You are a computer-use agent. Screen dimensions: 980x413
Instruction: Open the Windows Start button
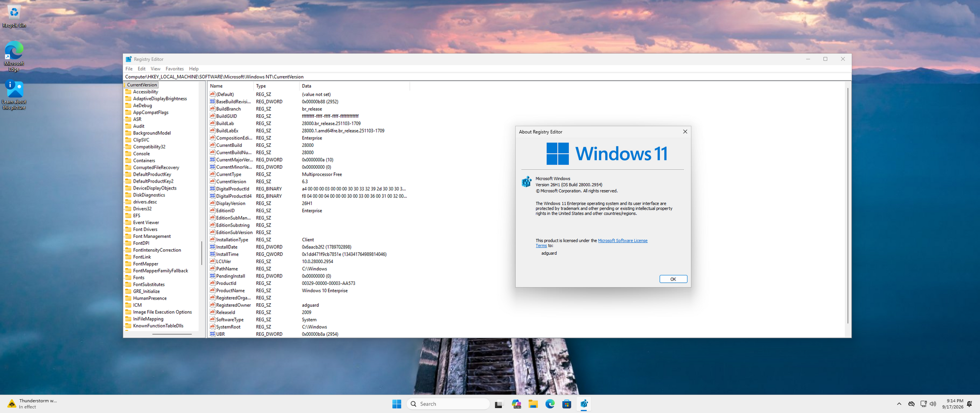396,404
